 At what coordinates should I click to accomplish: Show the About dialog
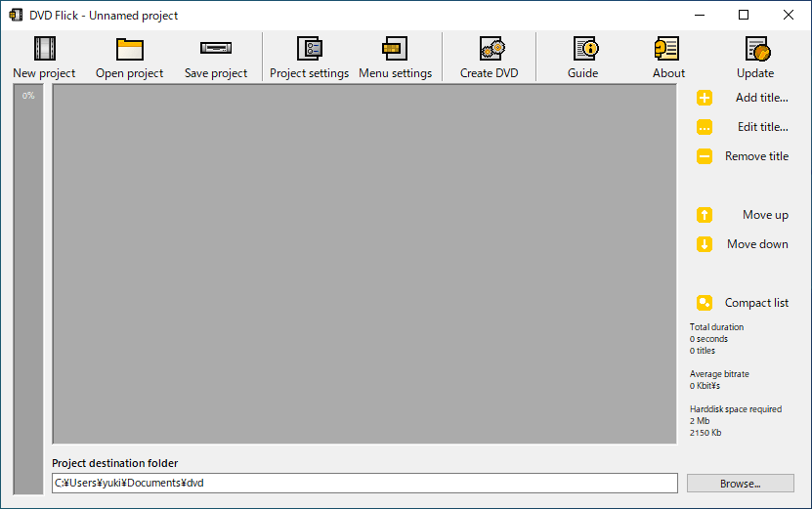(668, 58)
